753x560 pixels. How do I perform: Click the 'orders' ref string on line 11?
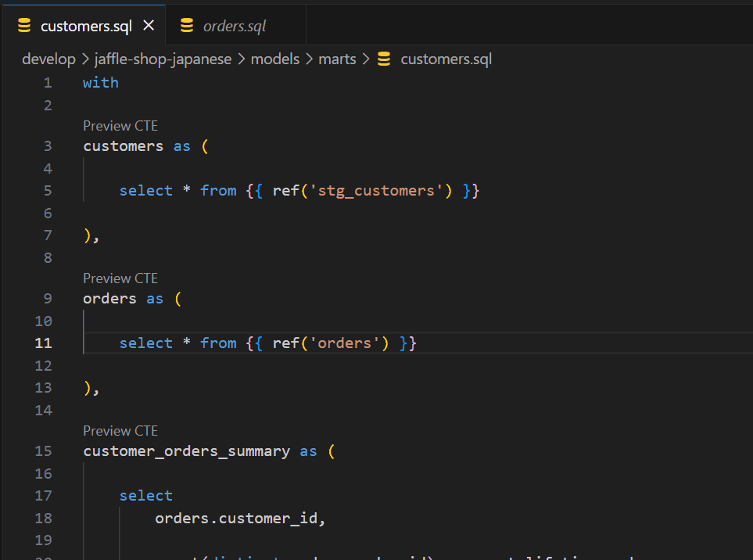tap(344, 343)
